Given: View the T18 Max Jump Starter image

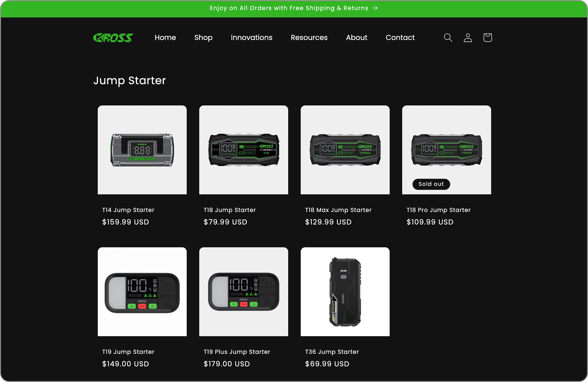Looking at the screenshot, I should (345, 150).
